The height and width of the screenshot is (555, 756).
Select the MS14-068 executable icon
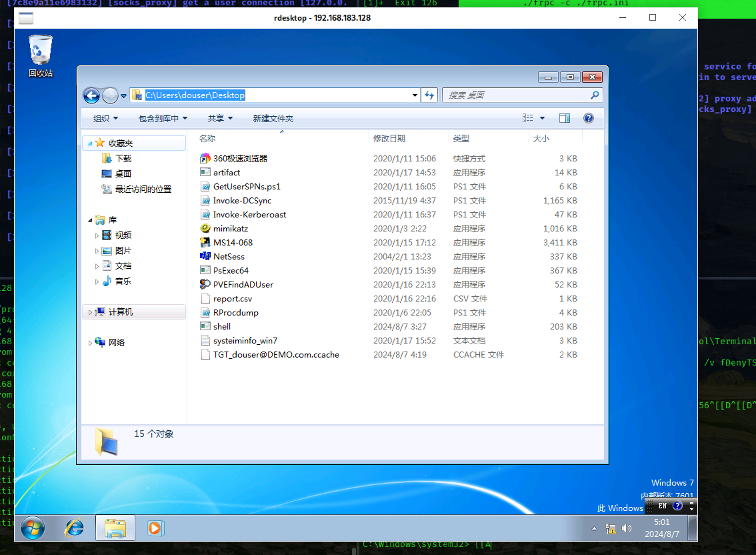click(x=205, y=243)
